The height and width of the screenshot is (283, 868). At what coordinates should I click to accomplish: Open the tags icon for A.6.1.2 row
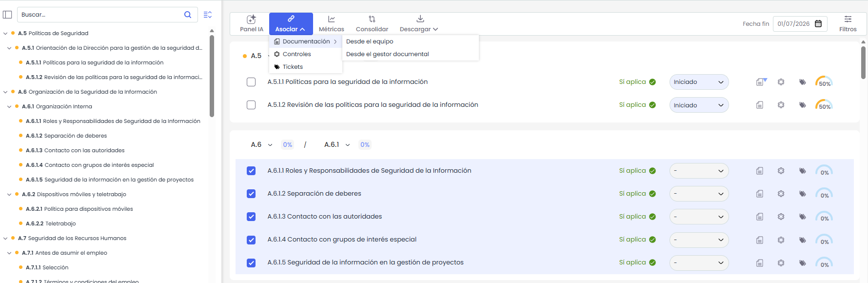(802, 194)
